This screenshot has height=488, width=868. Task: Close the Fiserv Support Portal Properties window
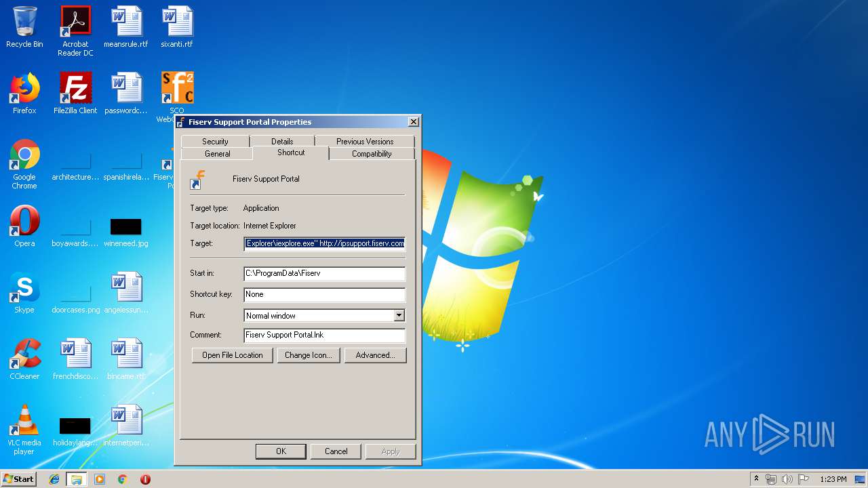413,122
